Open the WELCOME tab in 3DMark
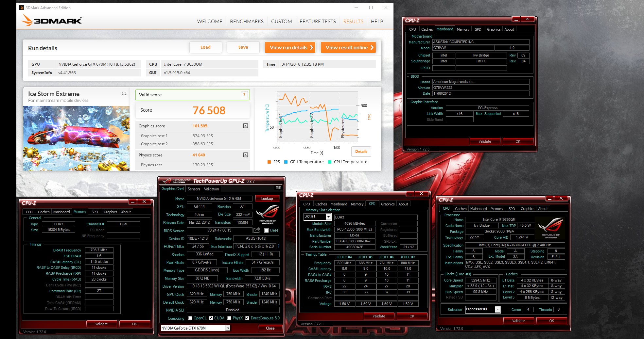This screenshot has height=339, width=644. coord(210,21)
